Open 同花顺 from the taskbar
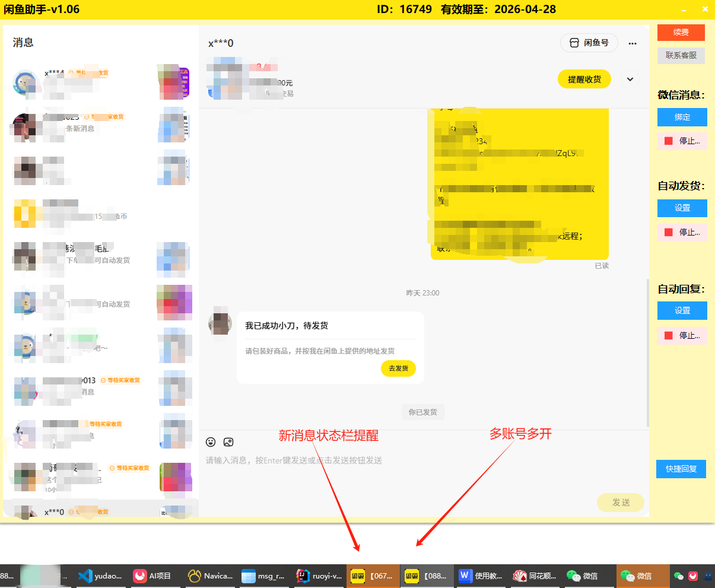The height and width of the screenshot is (588, 715). 535,576
